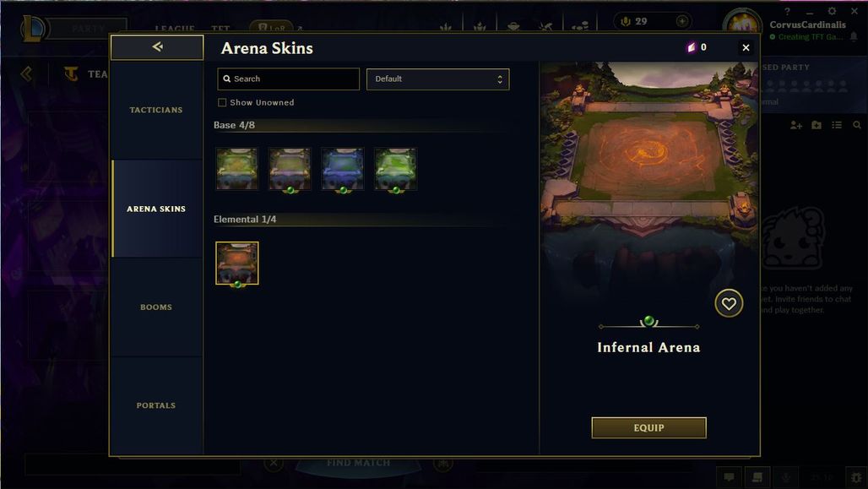The height and width of the screenshot is (489, 868).
Task: Click the Equip button
Action: pos(648,427)
